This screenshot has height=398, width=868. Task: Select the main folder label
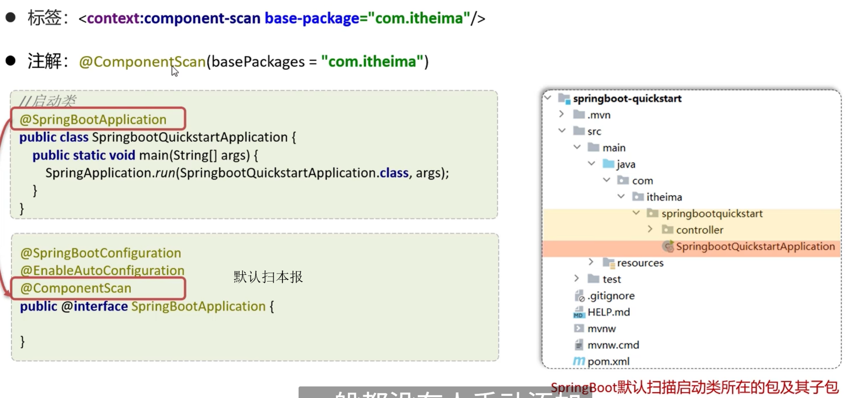pyautogui.click(x=614, y=148)
